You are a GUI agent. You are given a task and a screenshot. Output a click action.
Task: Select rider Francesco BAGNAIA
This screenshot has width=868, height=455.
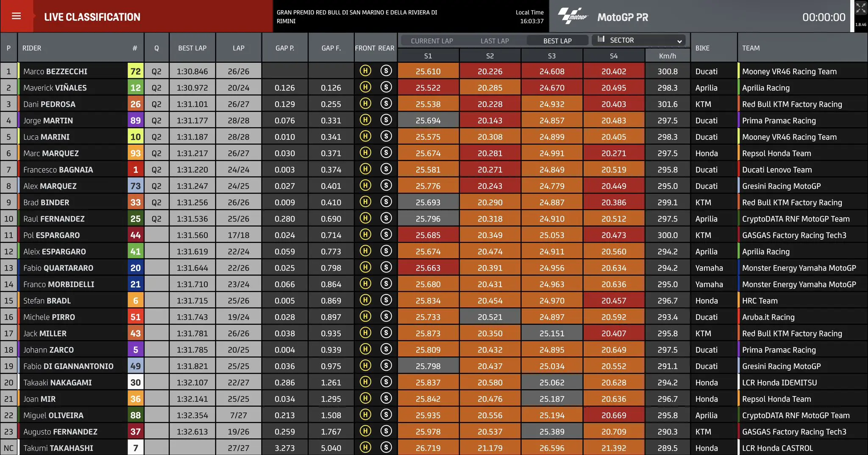[58, 169]
